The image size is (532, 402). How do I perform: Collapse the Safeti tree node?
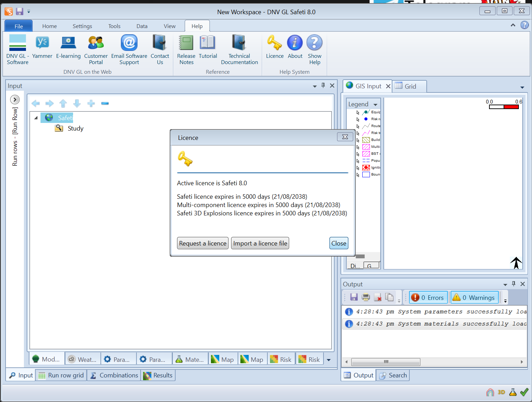click(36, 118)
